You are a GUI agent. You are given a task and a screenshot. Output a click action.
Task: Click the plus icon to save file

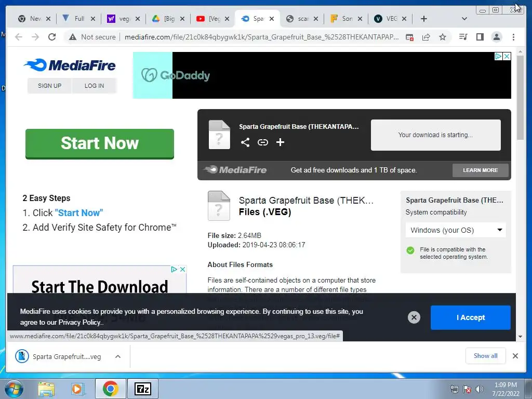click(280, 142)
